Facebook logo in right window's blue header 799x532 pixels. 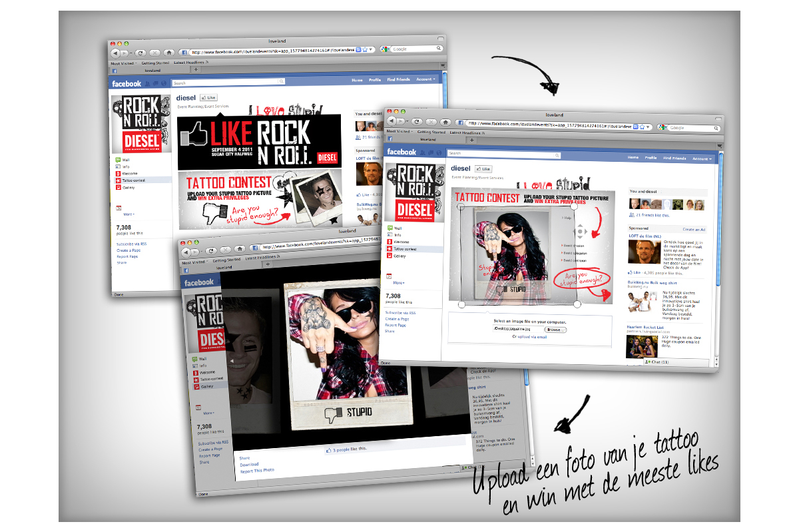pyautogui.click(x=402, y=152)
